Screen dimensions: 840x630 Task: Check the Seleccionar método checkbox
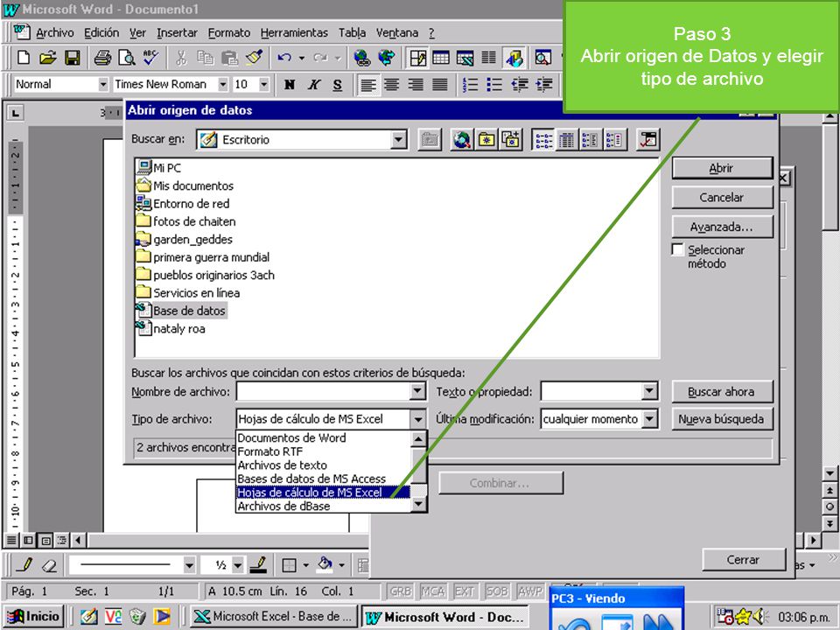677,249
